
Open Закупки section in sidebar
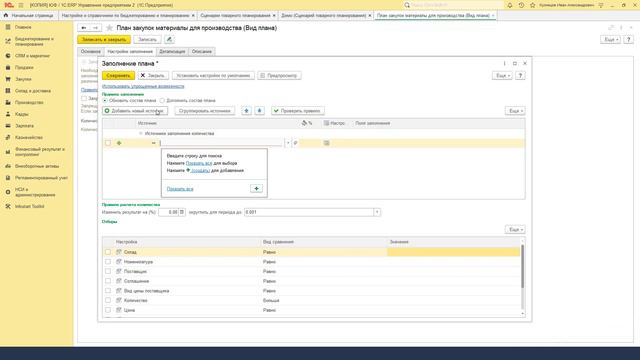click(x=23, y=79)
